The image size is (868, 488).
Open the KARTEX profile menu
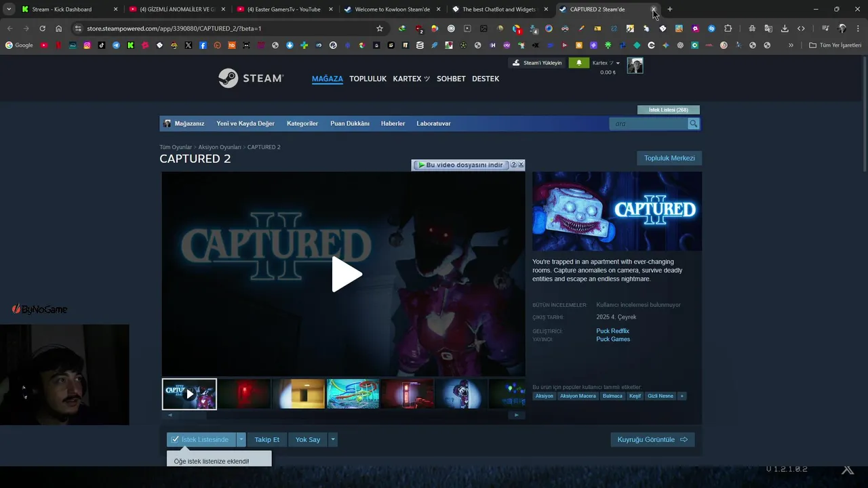[x=411, y=79]
